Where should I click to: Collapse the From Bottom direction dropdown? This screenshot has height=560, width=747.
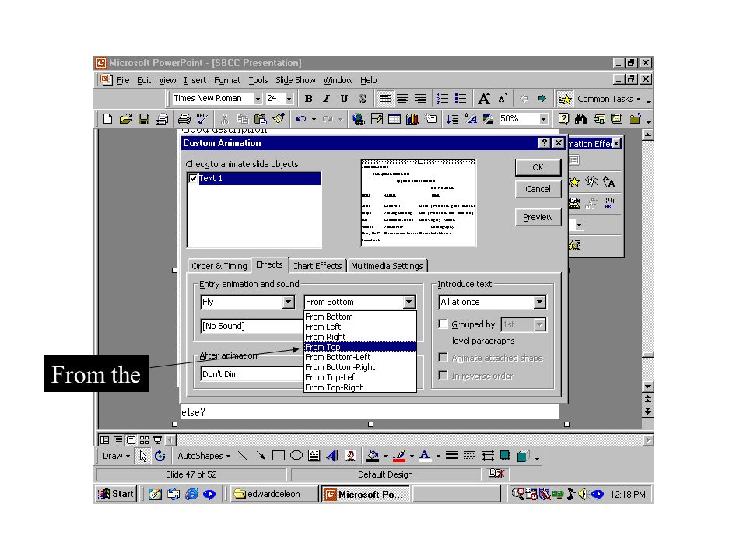409,302
